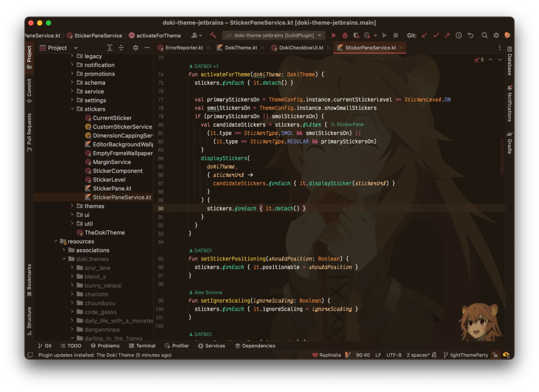Click the LF line separator widget

[x=378, y=355]
